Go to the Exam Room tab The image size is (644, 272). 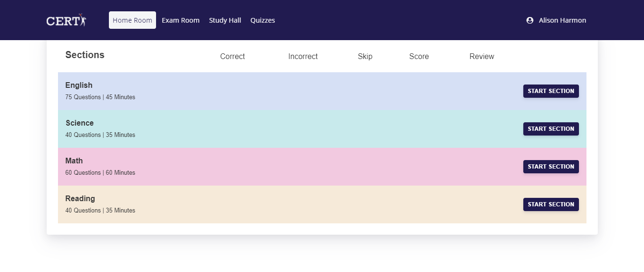click(x=181, y=20)
